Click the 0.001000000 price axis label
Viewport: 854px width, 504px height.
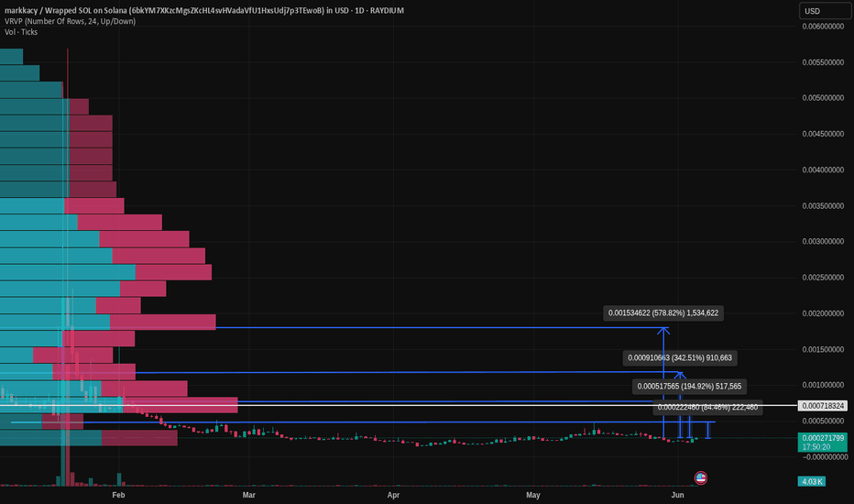pyautogui.click(x=823, y=385)
